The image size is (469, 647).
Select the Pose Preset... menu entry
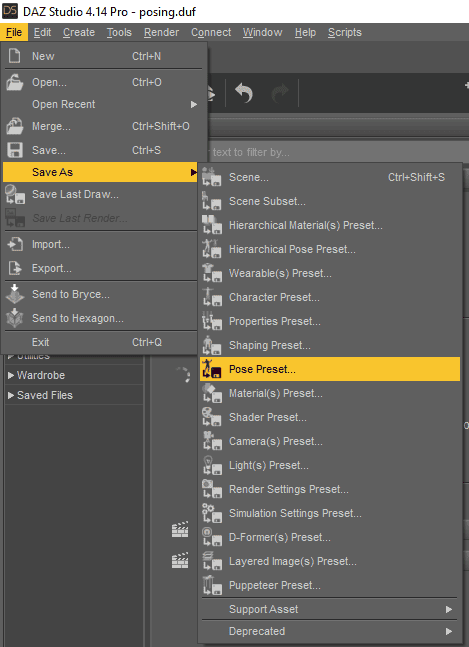[330, 369]
